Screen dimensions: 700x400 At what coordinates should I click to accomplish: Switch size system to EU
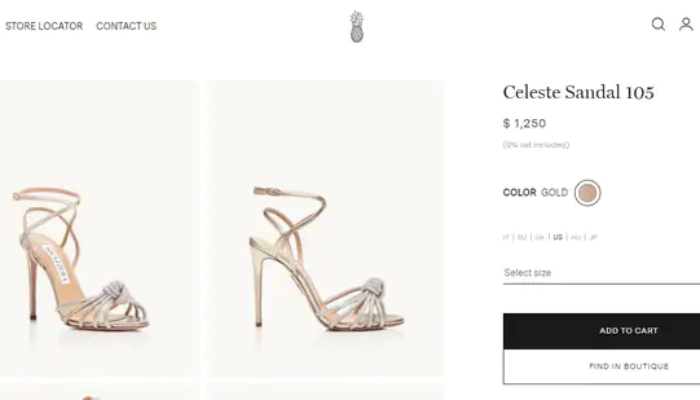tap(522, 237)
